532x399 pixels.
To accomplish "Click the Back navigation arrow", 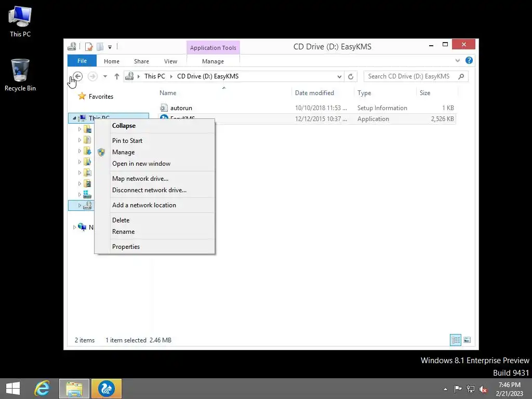I will [x=78, y=76].
